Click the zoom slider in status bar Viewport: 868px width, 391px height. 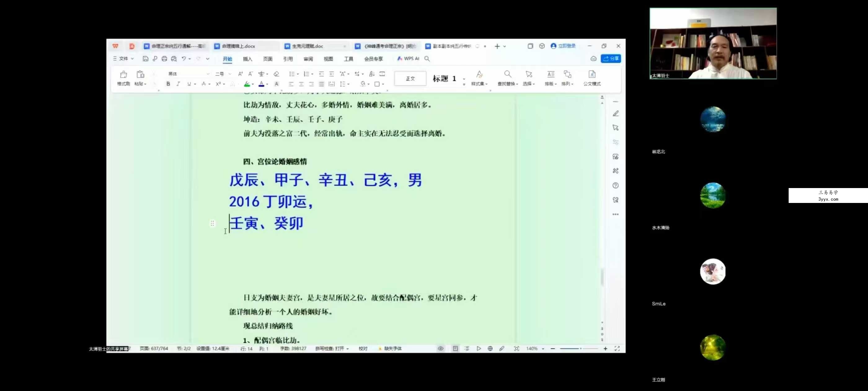(x=579, y=348)
